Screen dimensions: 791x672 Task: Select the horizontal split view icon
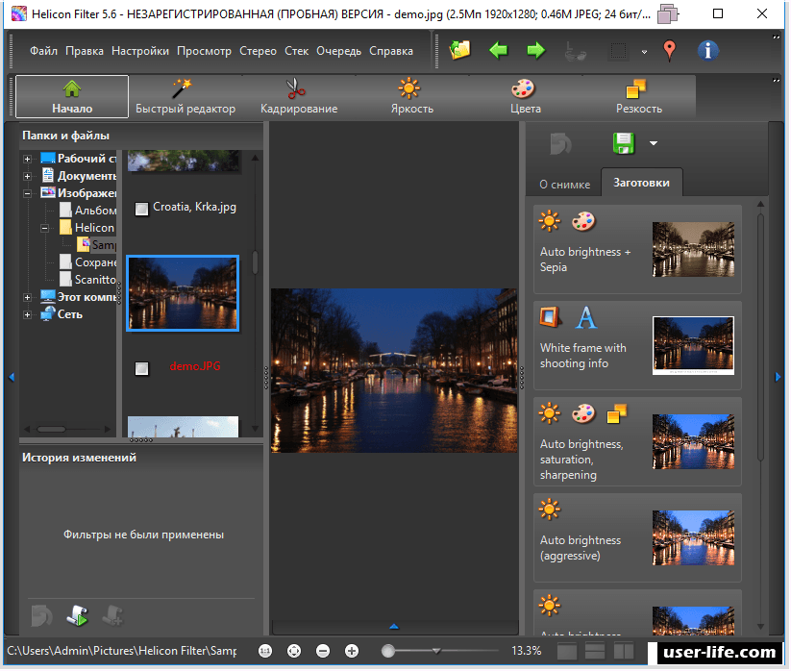595,651
